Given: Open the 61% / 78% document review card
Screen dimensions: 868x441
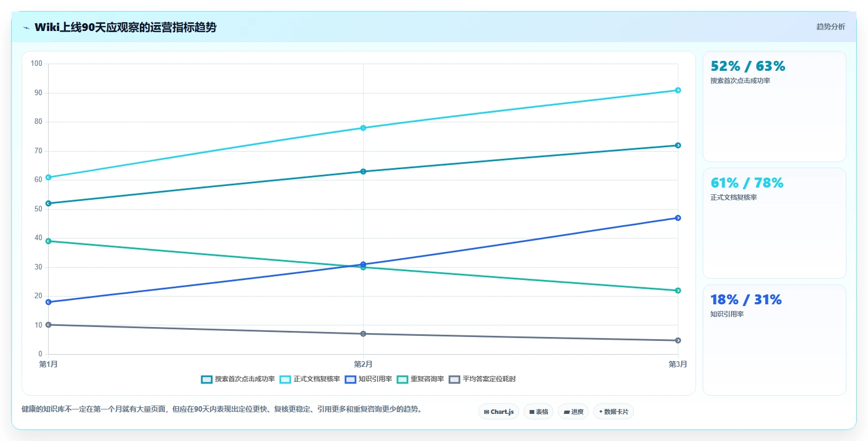Looking at the screenshot, I should coord(774,223).
